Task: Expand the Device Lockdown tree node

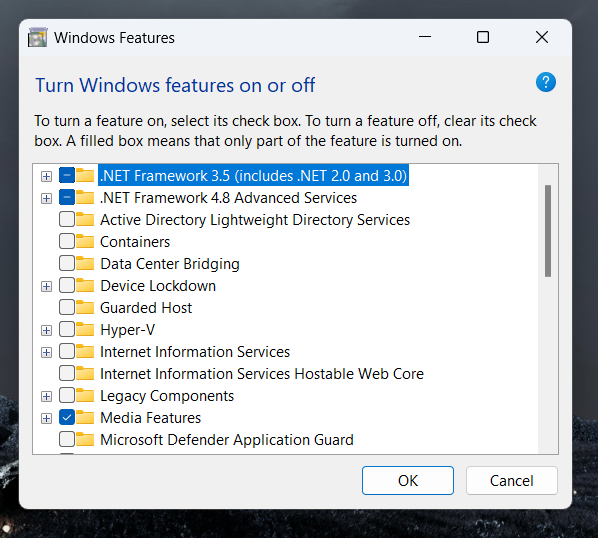Action: [47, 286]
